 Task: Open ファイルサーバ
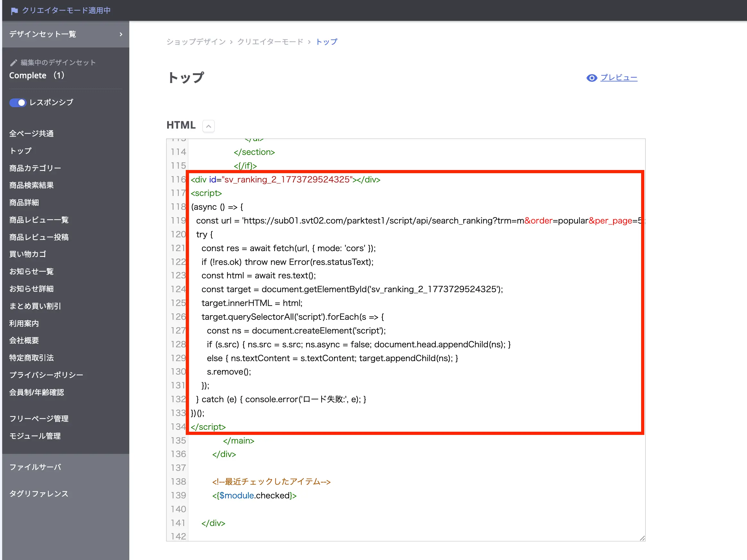[35, 468]
